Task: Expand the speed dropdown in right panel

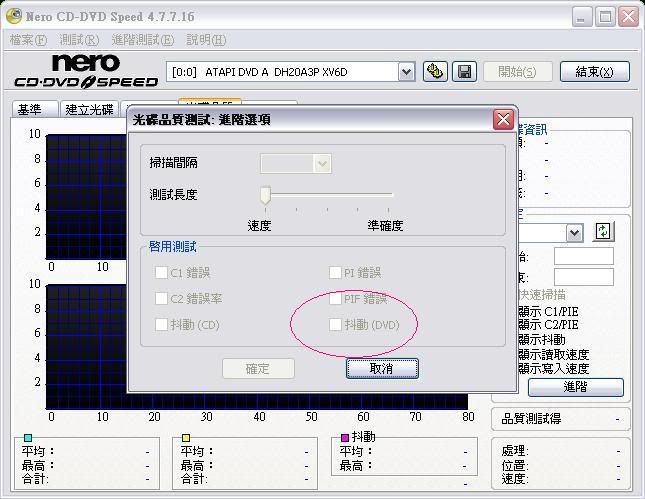Action: tap(574, 232)
